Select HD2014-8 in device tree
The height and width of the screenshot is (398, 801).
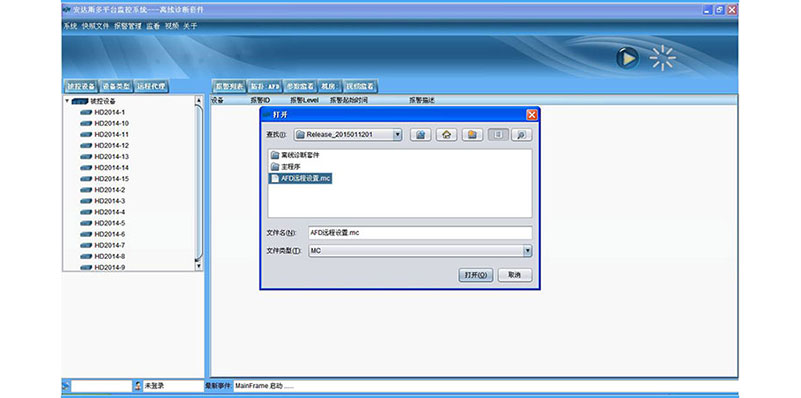coord(110,256)
